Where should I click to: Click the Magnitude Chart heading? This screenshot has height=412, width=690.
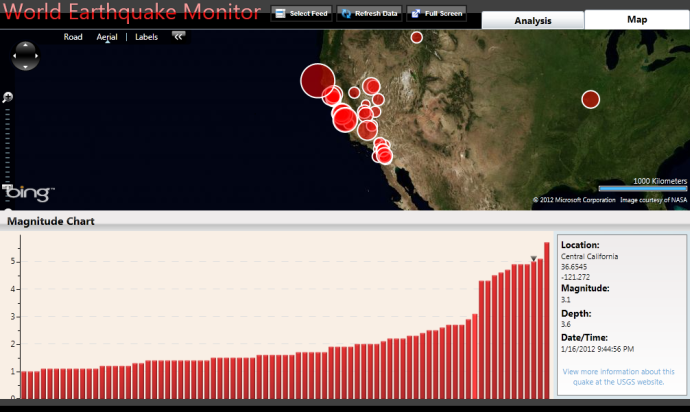pyautogui.click(x=51, y=221)
